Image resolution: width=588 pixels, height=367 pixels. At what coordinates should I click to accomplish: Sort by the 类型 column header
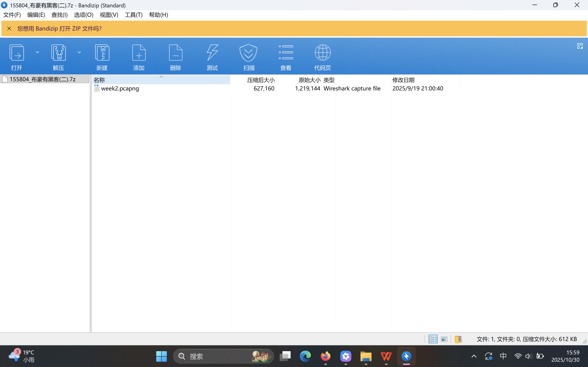click(356, 80)
